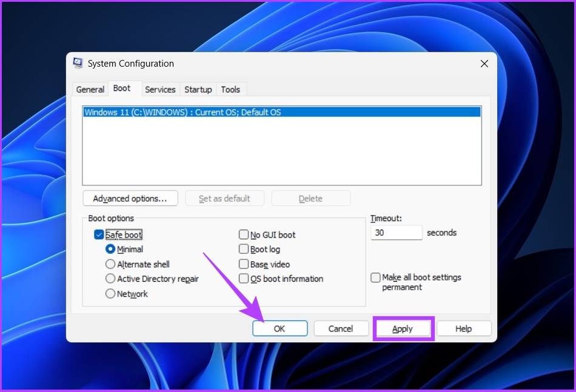
Task: Click the Delete button
Action: 311,199
